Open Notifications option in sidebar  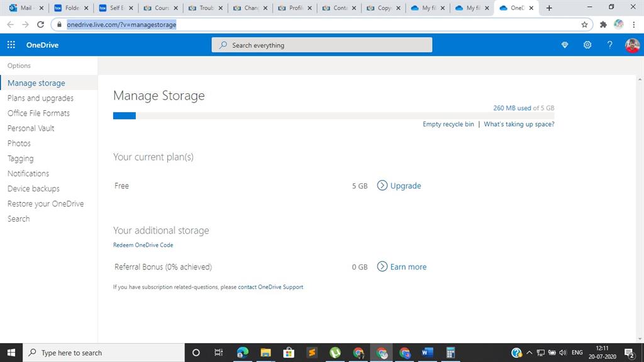tap(28, 173)
